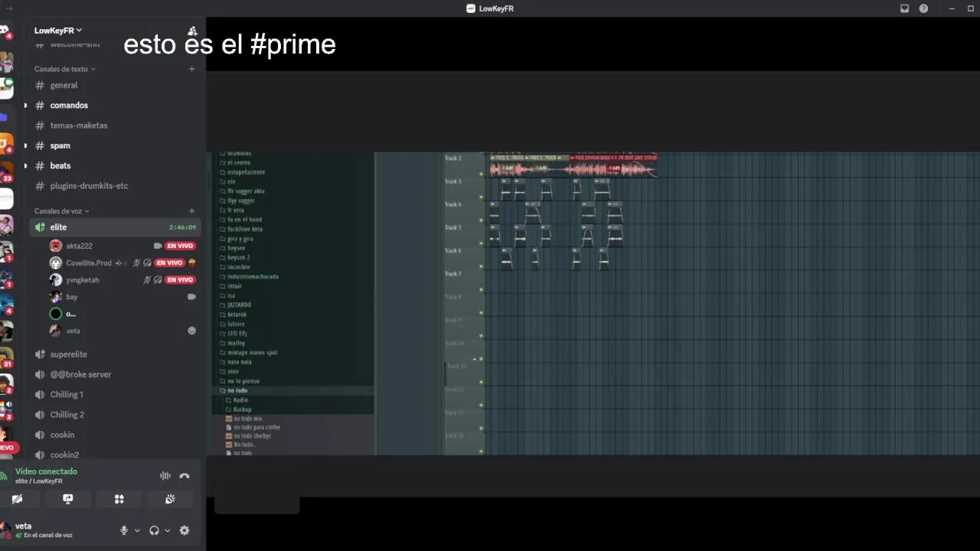Toggle the Track 7 mute light
The height and width of the screenshot is (551, 980).
click(482, 289)
